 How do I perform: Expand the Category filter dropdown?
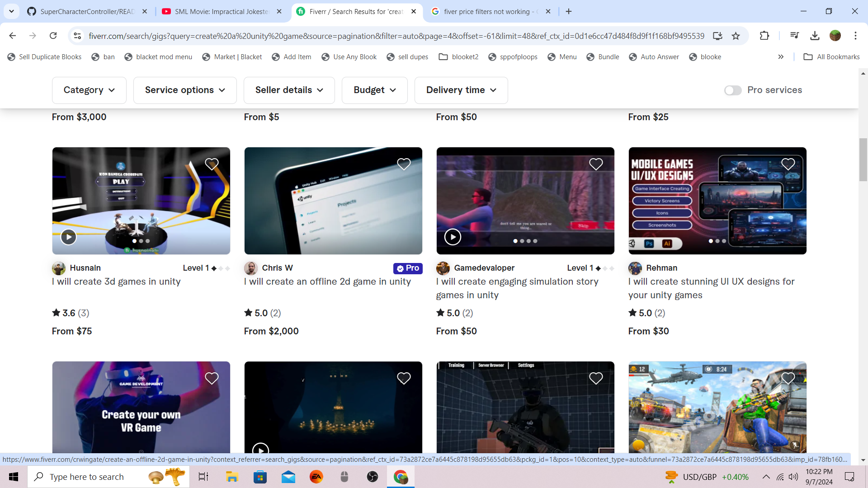click(89, 90)
